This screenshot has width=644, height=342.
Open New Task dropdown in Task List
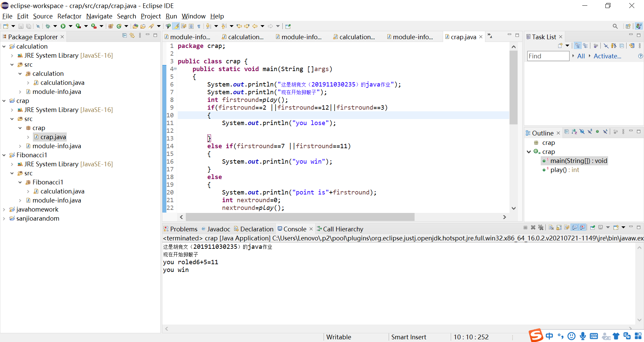point(567,46)
